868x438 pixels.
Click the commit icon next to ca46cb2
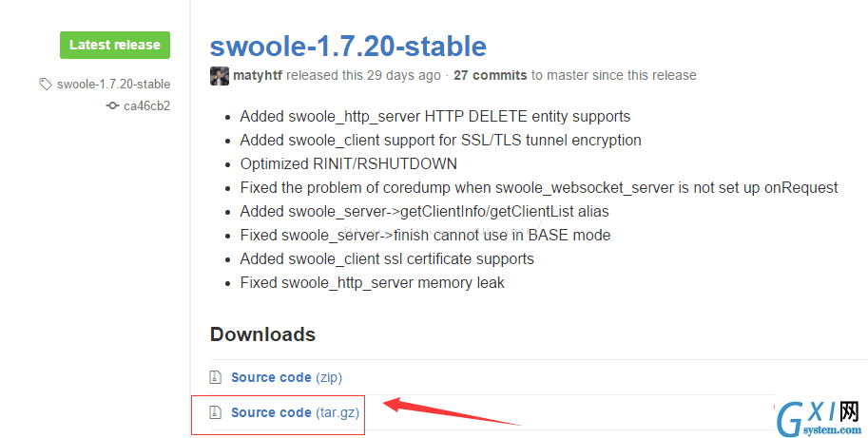pyautogui.click(x=112, y=105)
